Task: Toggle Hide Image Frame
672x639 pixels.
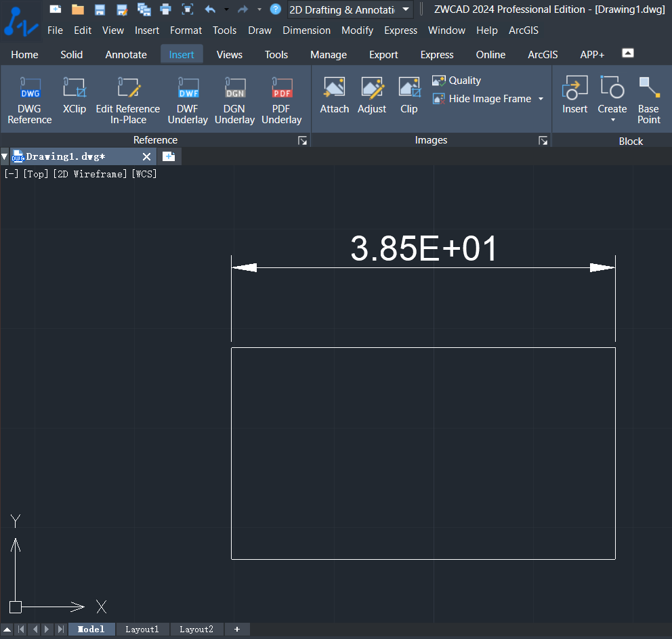Action: [482, 99]
